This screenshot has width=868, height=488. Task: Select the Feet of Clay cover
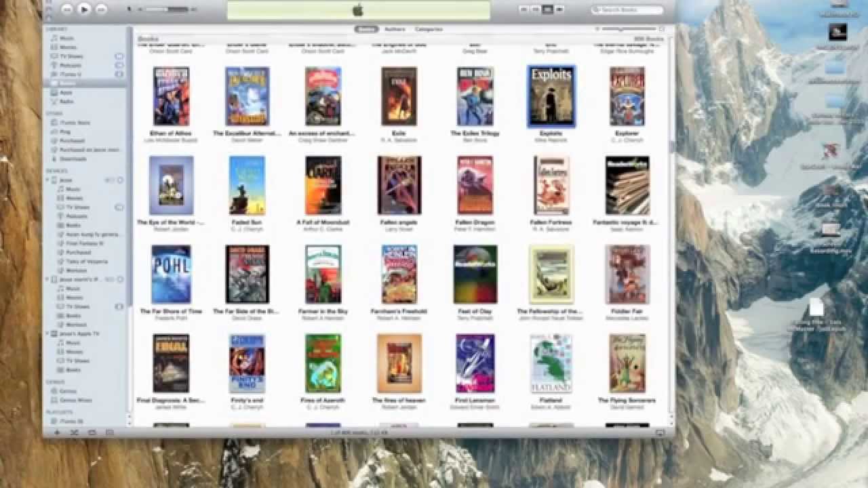tap(475, 274)
